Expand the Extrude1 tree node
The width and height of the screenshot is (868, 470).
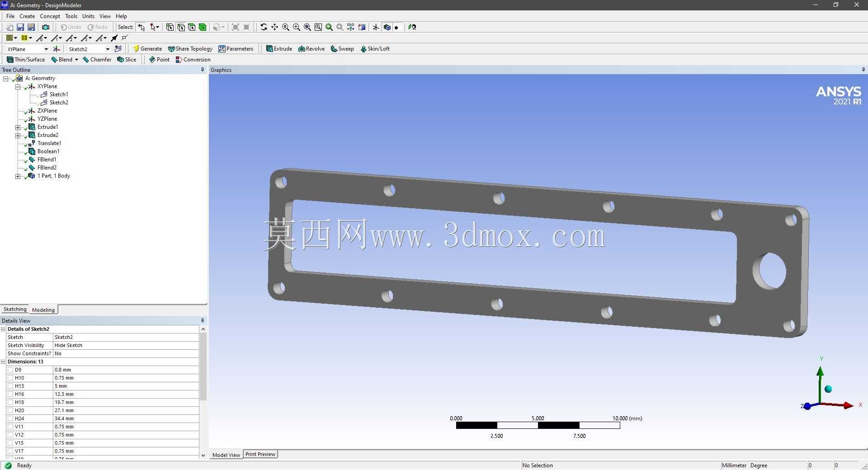click(x=18, y=127)
